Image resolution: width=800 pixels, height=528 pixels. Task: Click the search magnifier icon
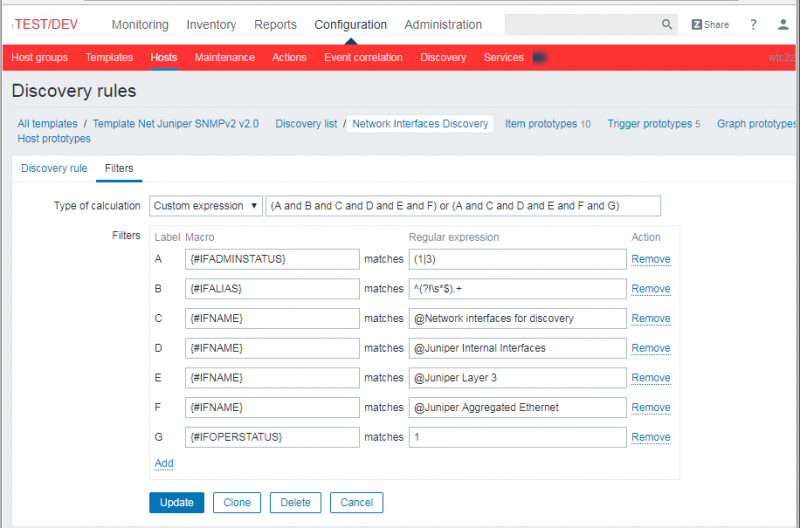point(667,25)
